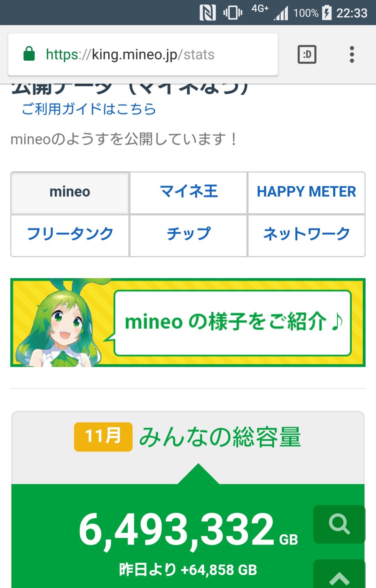Select the mineo tab

pyautogui.click(x=70, y=192)
